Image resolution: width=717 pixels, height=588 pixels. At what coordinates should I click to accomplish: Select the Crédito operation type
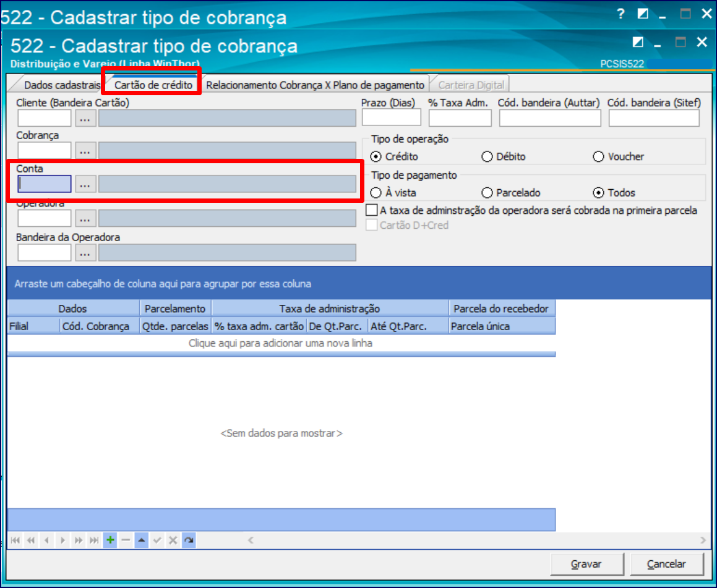coord(394,156)
